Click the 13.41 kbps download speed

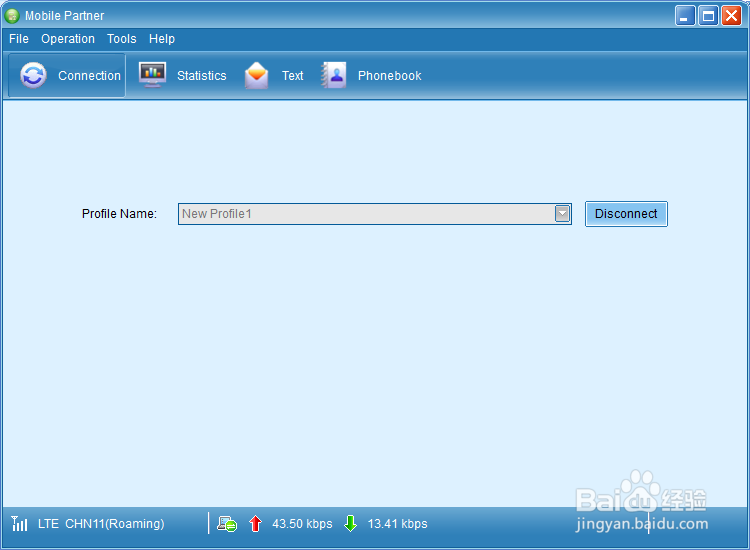(x=397, y=524)
